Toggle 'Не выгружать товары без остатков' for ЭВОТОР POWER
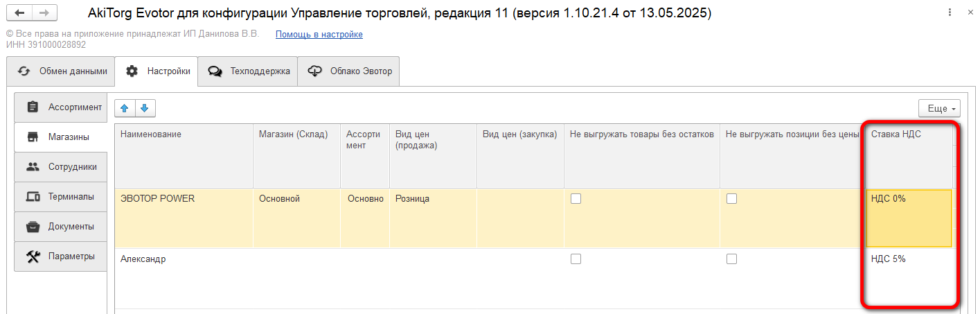 point(576,199)
